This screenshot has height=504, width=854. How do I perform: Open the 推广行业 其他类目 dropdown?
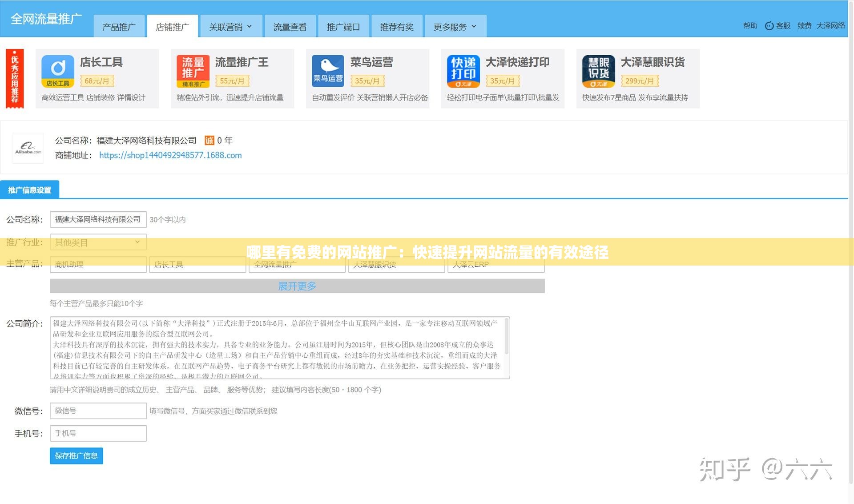pos(98,242)
